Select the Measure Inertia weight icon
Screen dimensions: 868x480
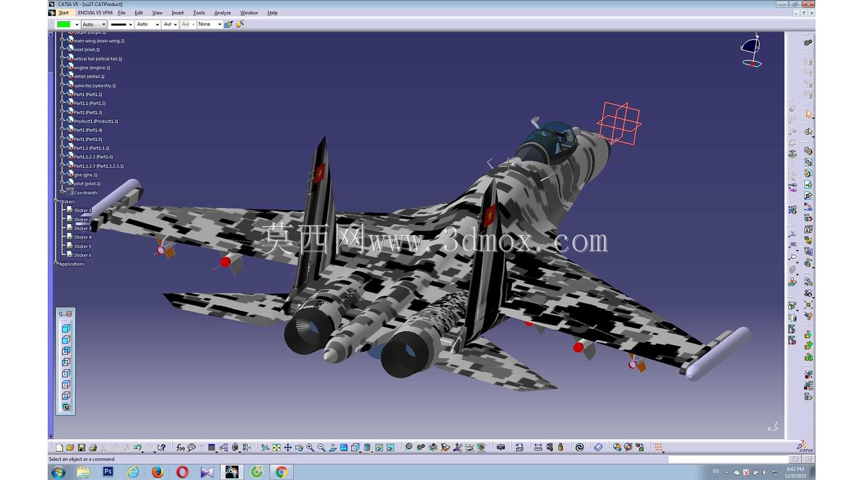pos(561,447)
